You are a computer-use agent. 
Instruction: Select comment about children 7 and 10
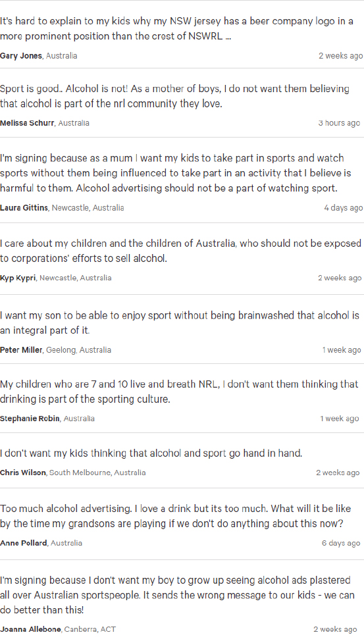(x=179, y=392)
